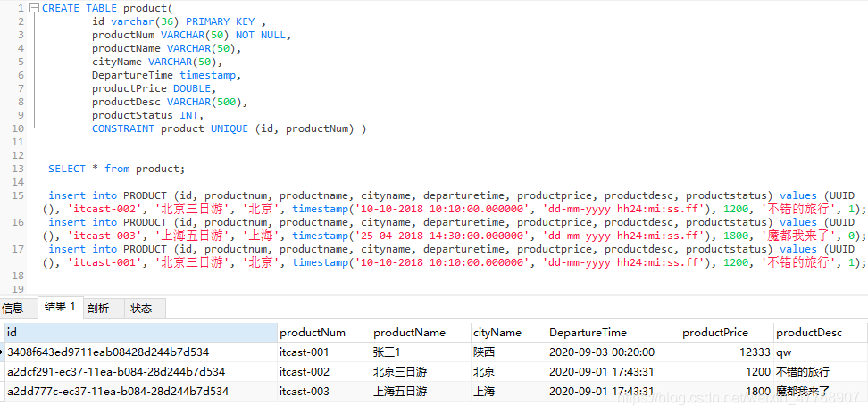Place cursor on CONSTRAINT product UNIQUE line
The width and height of the screenshot is (868, 414).
230,128
